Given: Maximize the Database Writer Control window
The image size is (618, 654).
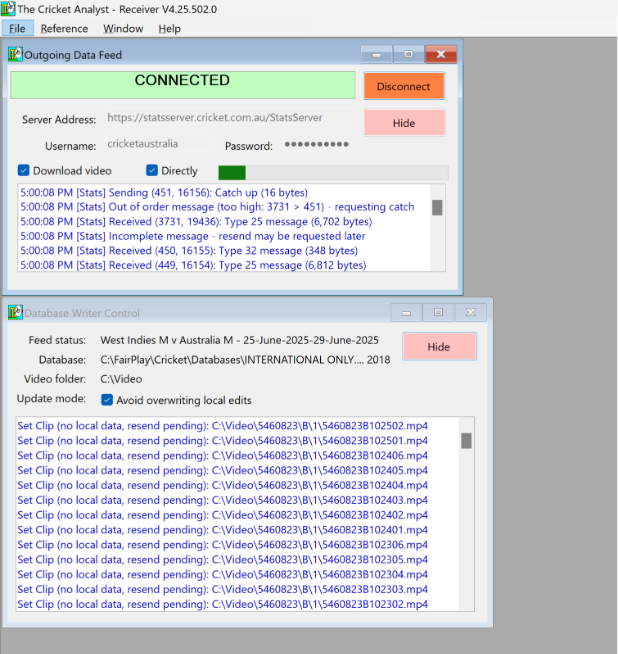Looking at the screenshot, I should (438, 313).
